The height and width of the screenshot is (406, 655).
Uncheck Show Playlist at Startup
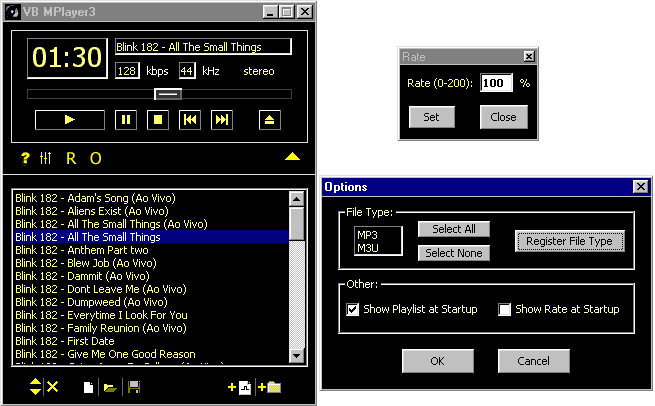[352, 309]
